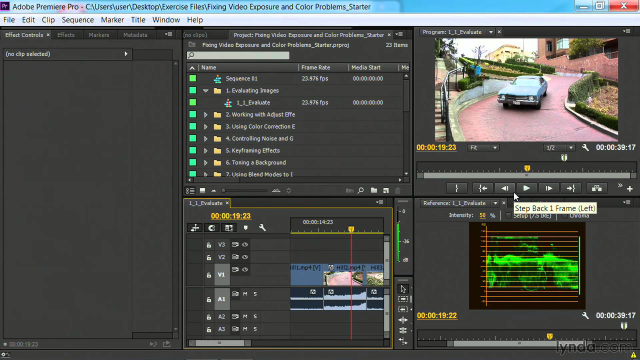Open the Fit zoom level dropdown
The width and height of the screenshot is (640, 360).
click(x=483, y=148)
